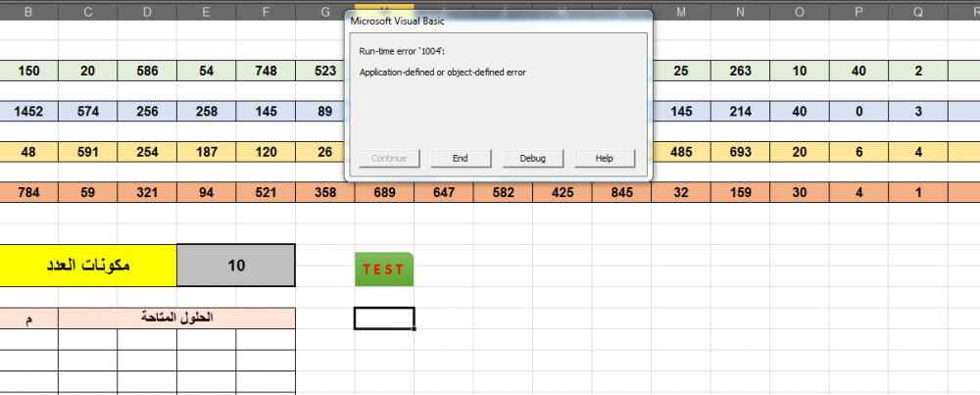The height and width of the screenshot is (395, 980).
Task: Open Help from the run-time error dialog
Action: 605,158
